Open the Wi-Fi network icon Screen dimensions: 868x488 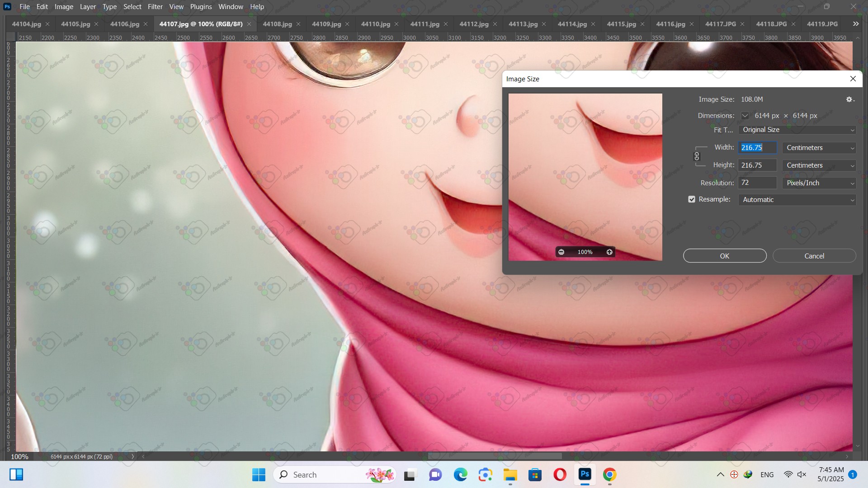tap(788, 474)
